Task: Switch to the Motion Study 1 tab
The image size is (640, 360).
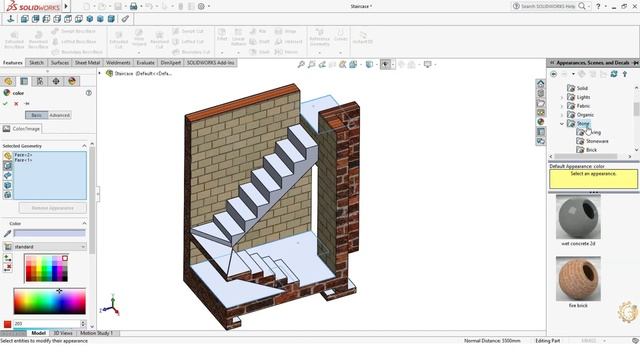Action: click(96, 333)
